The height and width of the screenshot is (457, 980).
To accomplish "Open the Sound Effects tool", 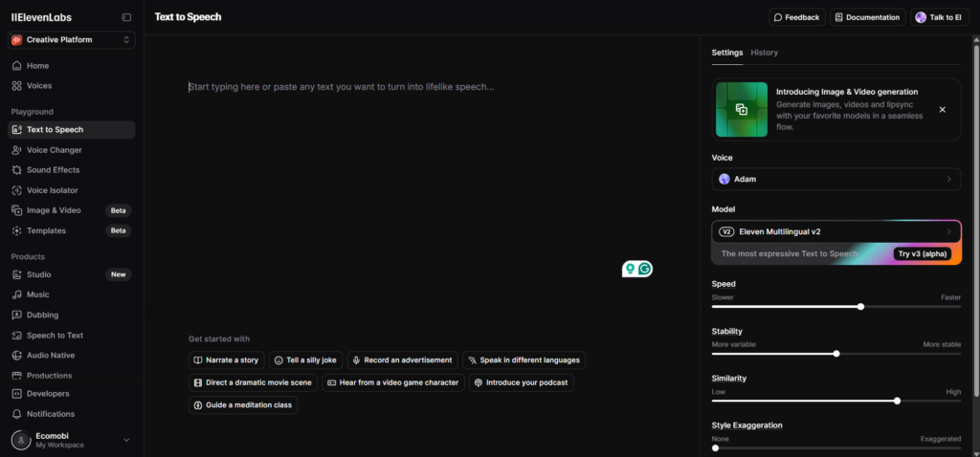I will [x=17, y=170].
